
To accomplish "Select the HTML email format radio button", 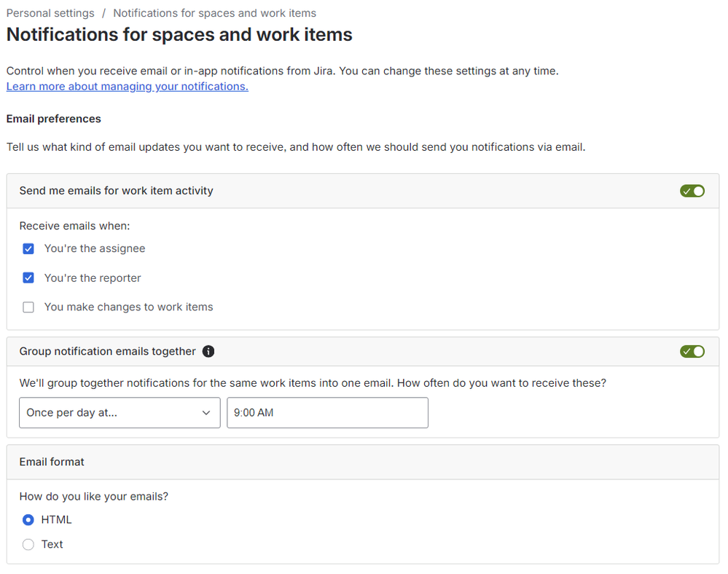I will [x=28, y=520].
